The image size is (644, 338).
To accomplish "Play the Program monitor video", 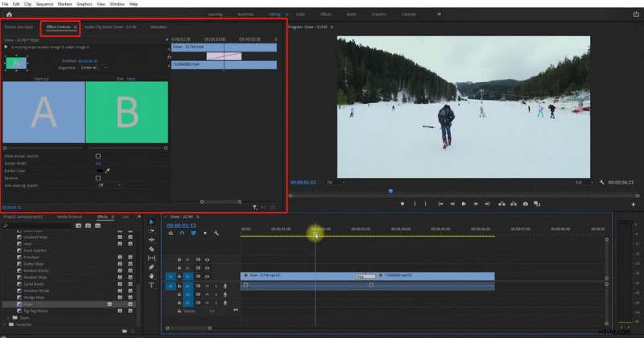I will tap(464, 204).
